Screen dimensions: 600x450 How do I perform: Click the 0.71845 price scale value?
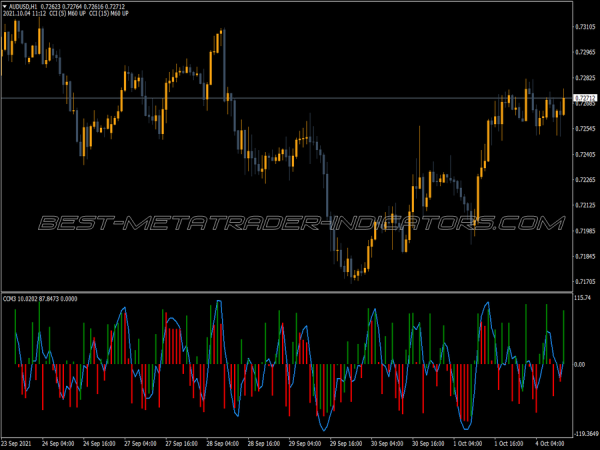pyautogui.click(x=585, y=256)
